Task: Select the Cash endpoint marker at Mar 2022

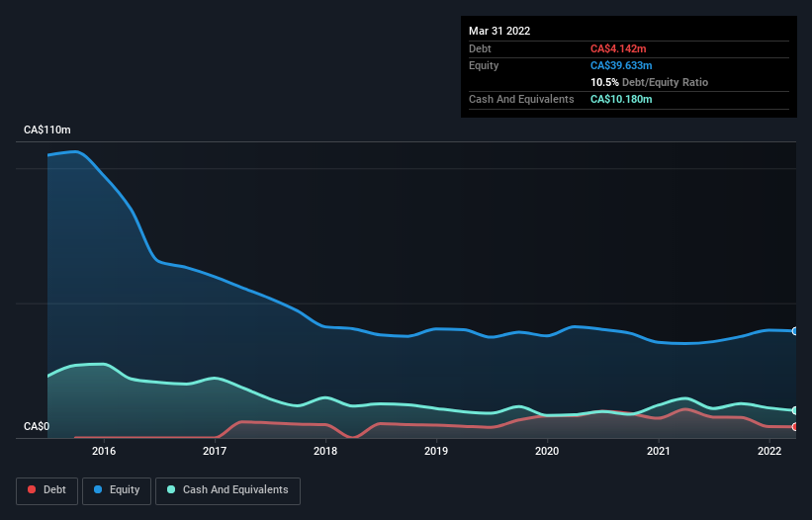Action: pyautogui.click(x=795, y=410)
